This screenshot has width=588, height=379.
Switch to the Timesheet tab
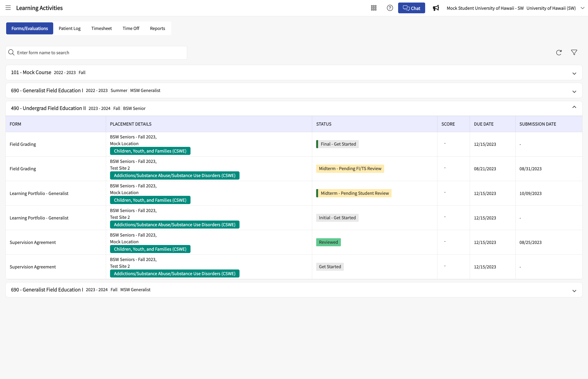102,28
